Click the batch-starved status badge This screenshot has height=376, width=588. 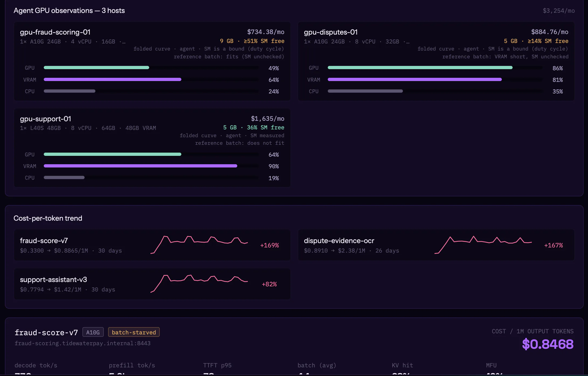coord(134,332)
